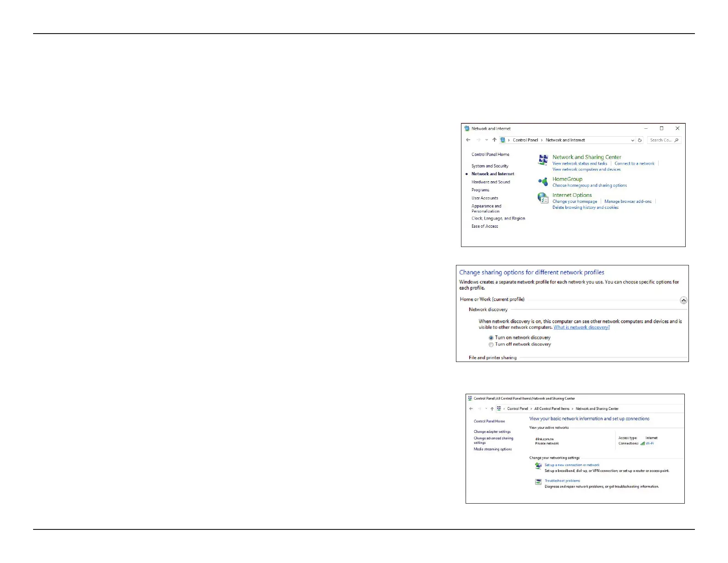This screenshot has height=563, width=728.
Task: Open Hardware and Sound in the sidebar
Action: (x=491, y=182)
